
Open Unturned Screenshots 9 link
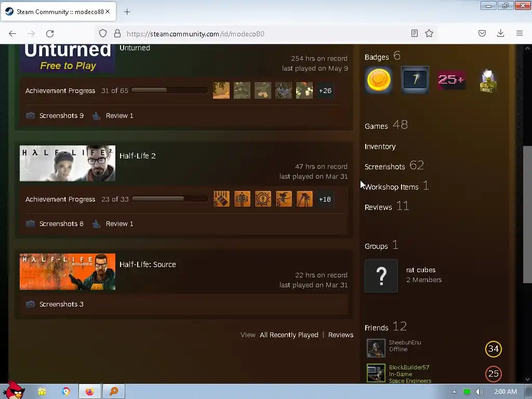click(x=61, y=116)
